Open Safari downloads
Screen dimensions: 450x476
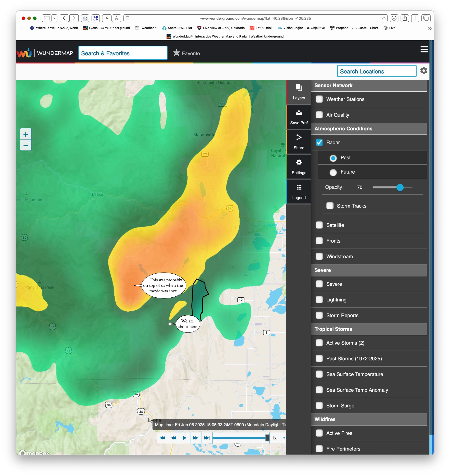pos(394,18)
